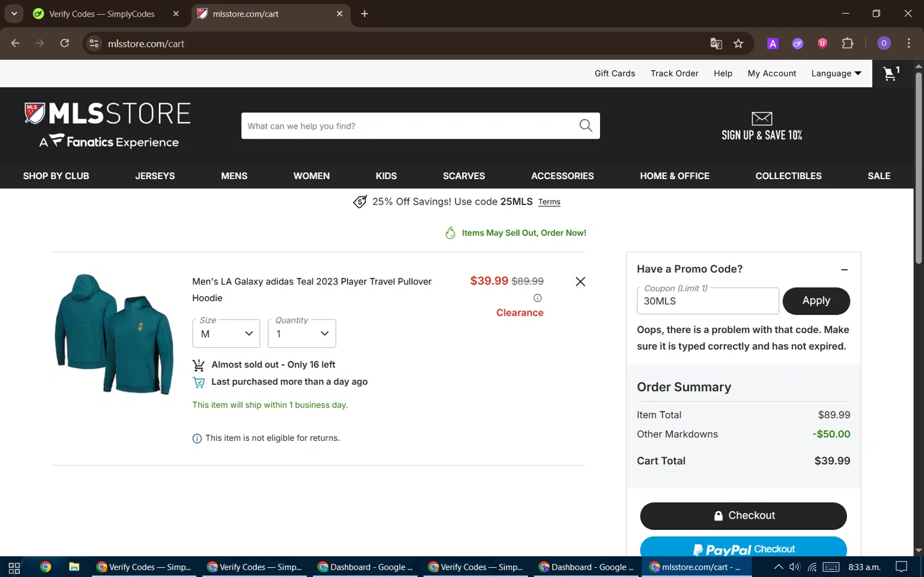Screen dimensions: 924x577
Task: Click the Sign Up & Save envelope icon
Action: click(762, 118)
